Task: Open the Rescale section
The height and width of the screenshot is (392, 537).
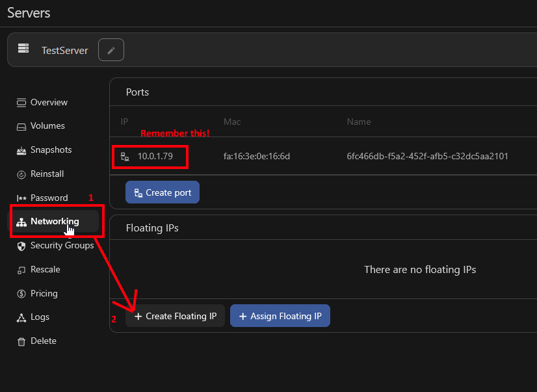Action: coord(46,269)
